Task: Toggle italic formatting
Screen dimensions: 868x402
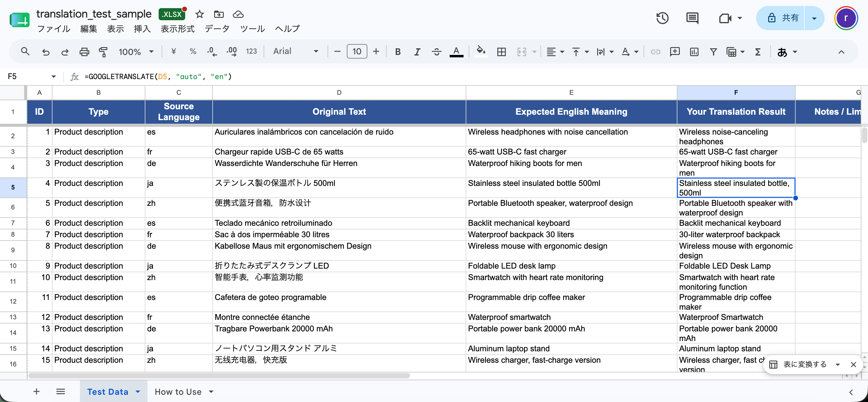Action: click(x=417, y=52)
